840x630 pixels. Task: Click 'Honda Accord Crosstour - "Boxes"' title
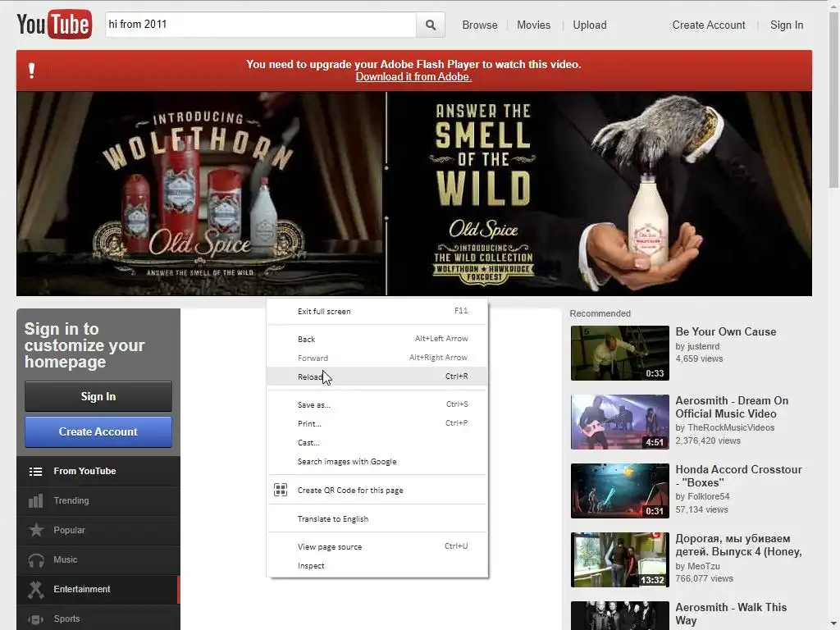tap(738, 476)
